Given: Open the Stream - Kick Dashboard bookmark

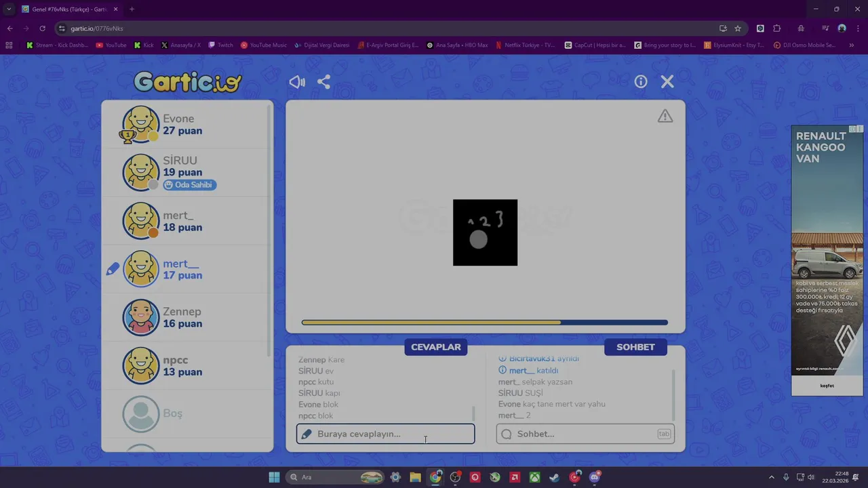Looking at the screenshot, I should pos(58,45).
